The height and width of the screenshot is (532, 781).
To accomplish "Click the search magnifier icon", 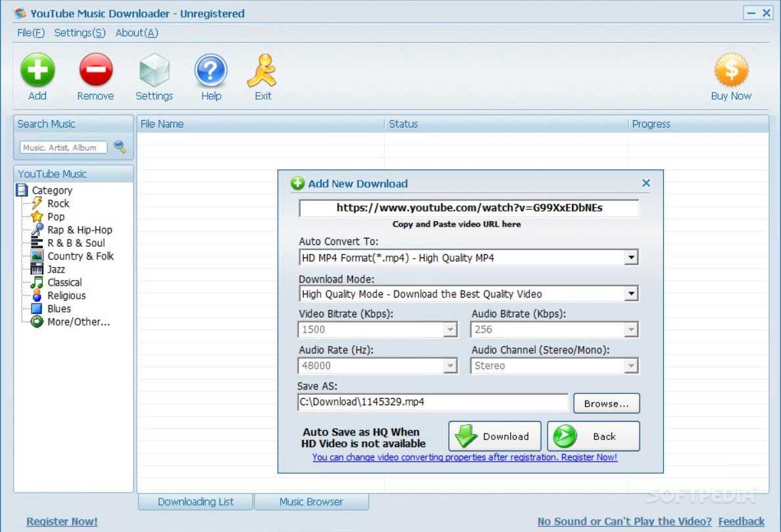I will point(120,147).
